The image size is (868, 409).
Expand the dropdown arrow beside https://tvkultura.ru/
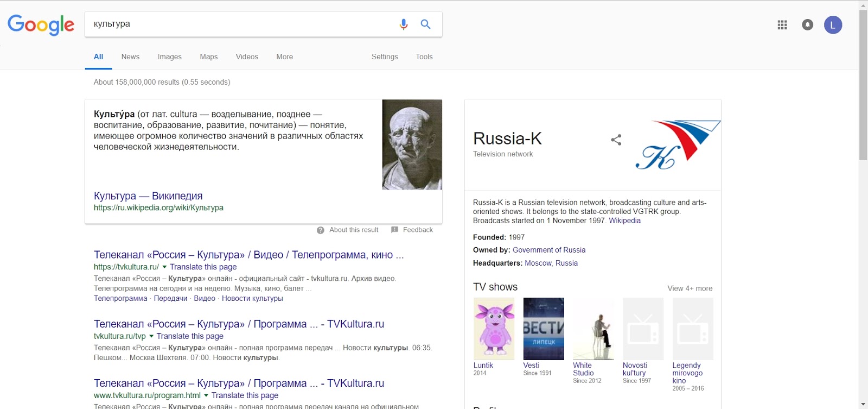point(164,267)
